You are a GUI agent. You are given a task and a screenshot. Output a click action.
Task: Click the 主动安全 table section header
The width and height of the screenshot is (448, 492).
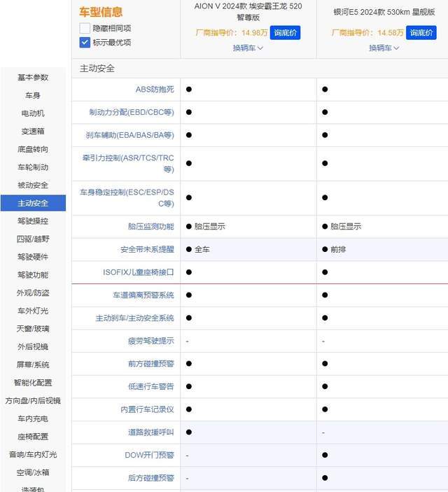(97, 69)
